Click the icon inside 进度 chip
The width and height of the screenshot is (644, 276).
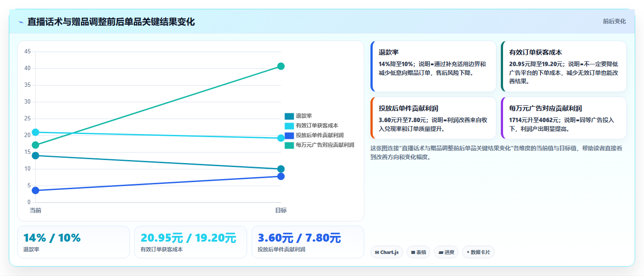pyautogui.click(x=441, y=253)
